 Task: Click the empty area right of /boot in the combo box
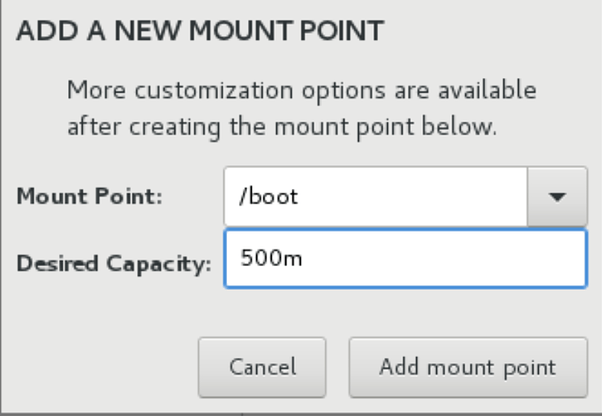click(415, 196)
